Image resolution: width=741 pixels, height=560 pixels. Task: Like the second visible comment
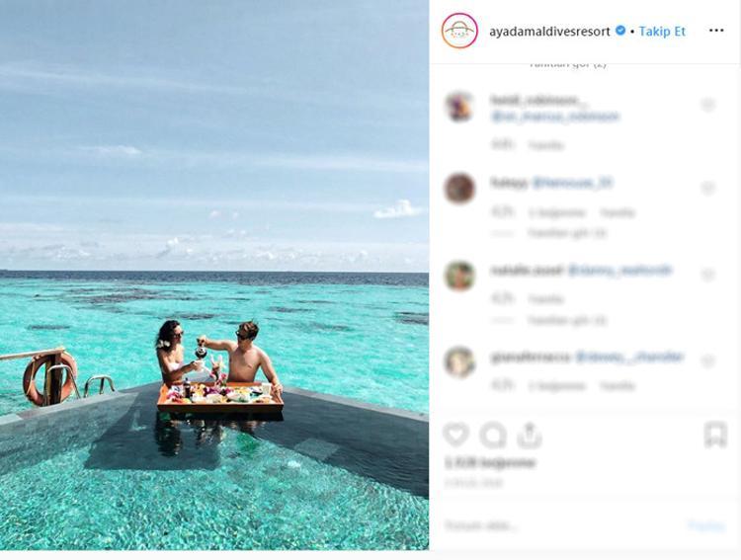coord(708,188)
